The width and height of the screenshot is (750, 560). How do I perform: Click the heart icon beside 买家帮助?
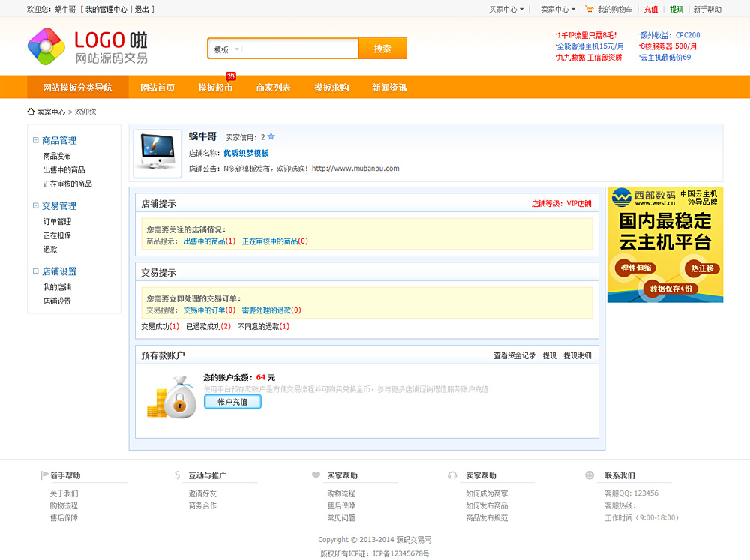[316, 475]
